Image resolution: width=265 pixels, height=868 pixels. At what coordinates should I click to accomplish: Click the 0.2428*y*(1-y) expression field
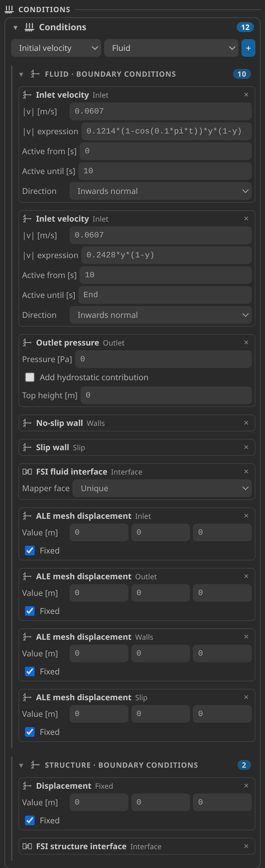click(166, 255)
